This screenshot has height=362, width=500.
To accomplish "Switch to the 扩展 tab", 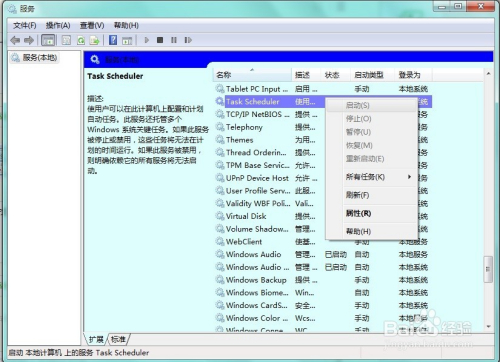I will pos(96,339).
